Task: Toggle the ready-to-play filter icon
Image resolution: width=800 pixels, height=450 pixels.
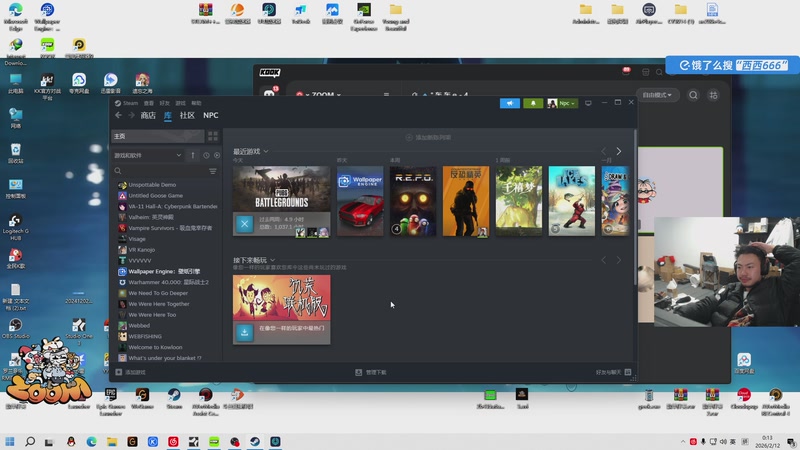Action: point(217,155)
